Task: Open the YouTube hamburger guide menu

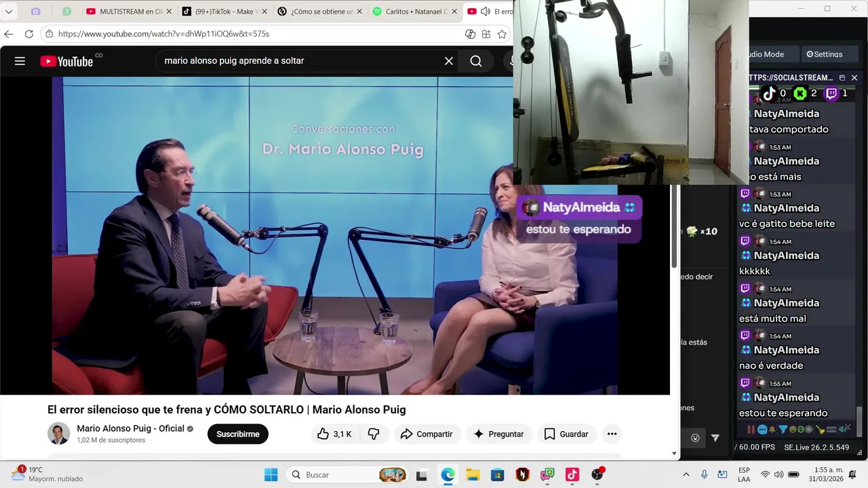Action: pyautogui.click(x=20, y=61)
